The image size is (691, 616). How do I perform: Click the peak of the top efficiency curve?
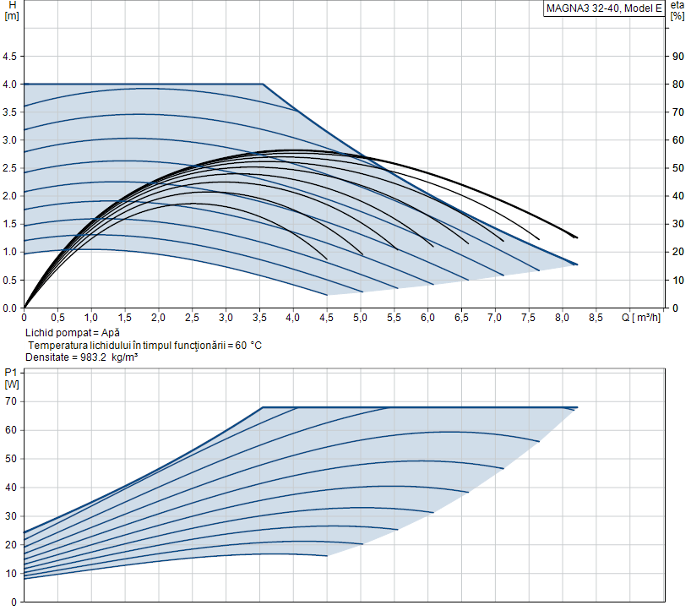[291, 150]
